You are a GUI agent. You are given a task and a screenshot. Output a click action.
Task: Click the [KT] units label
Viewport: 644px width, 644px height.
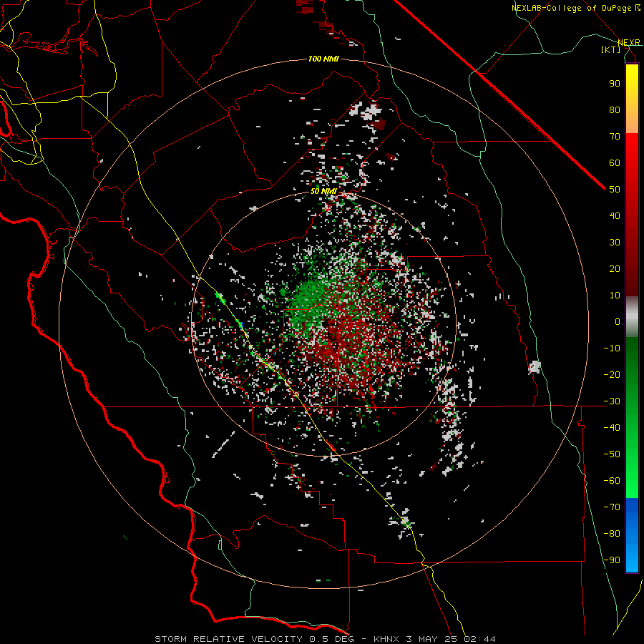tap(611, 49)
